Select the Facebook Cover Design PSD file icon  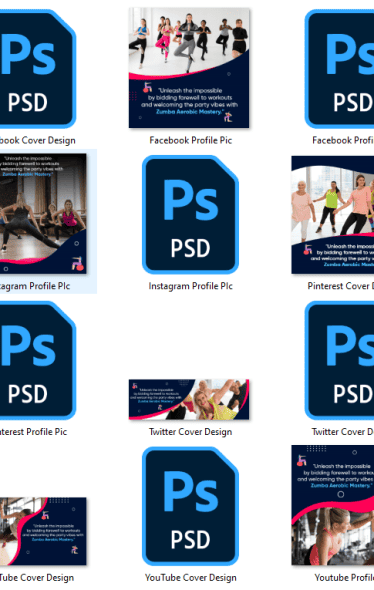38,69
